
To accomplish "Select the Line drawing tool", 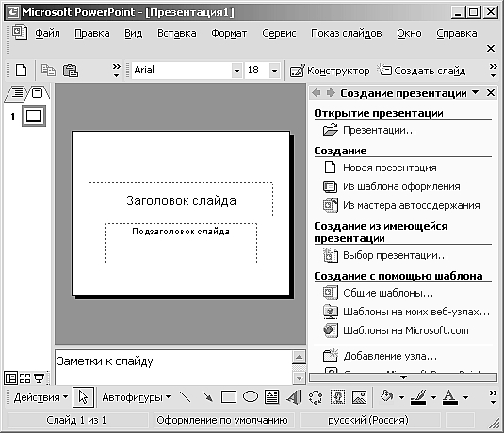I will tap(186, 397).
